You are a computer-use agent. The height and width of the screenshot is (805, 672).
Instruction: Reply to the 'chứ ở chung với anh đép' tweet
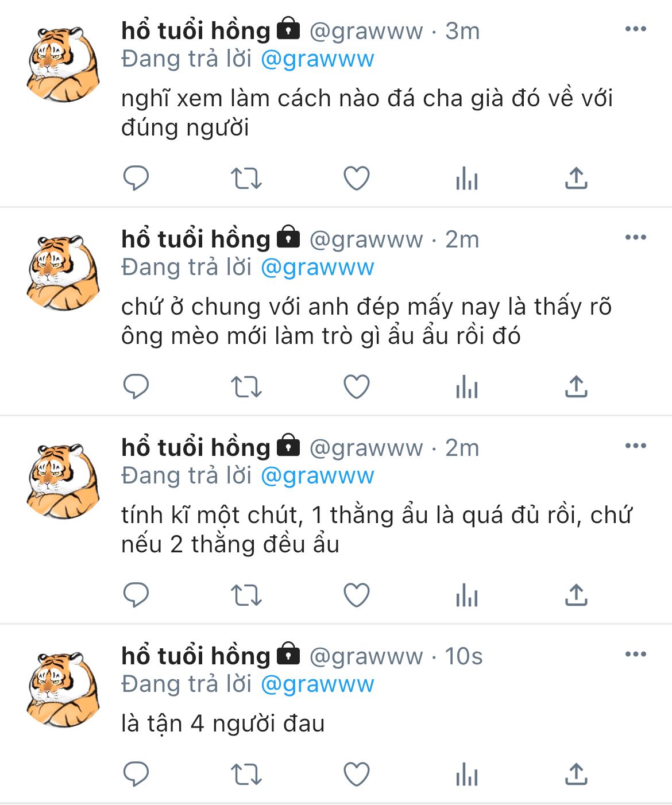136,386
